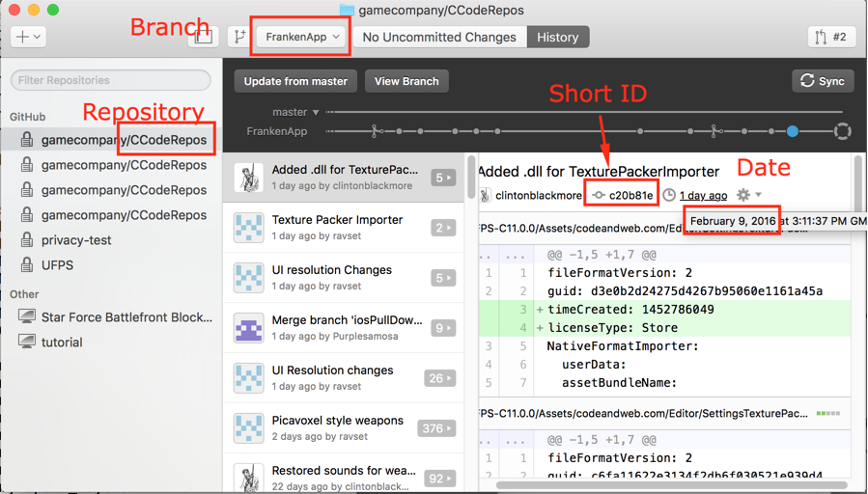
Task: Click ravset avatar on Texture Packer Importer
Action: coord(248,228)
